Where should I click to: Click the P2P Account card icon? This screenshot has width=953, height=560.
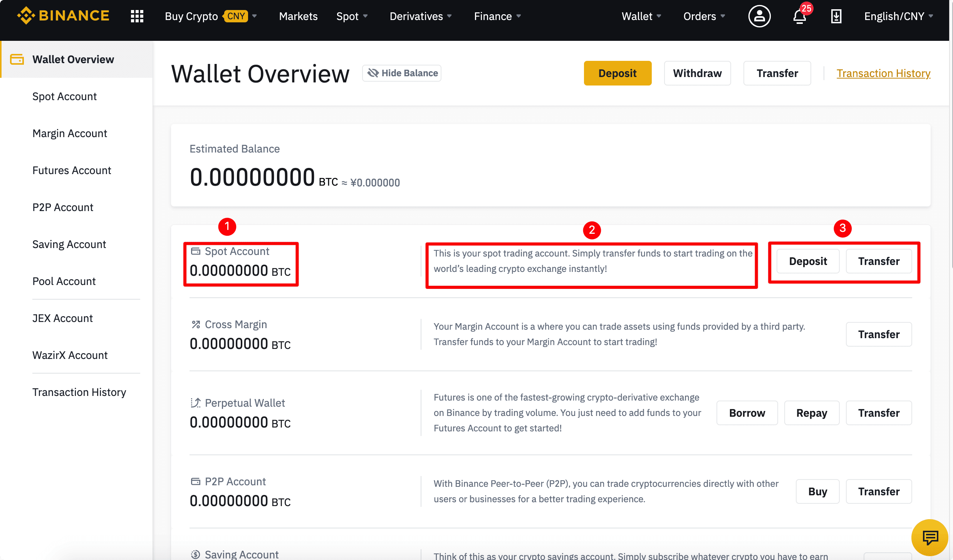(x=196, y=481)
